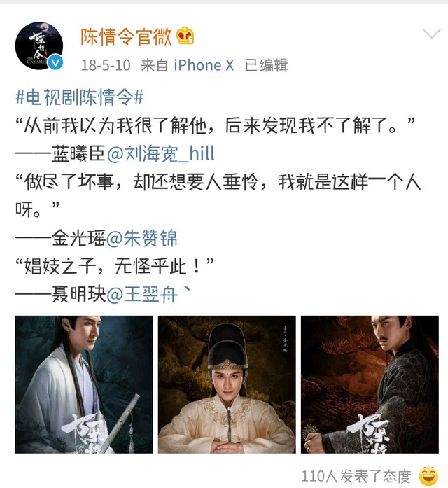Tap the 蓝曦臣 quote text line
The image size is (448, 488).
click(216, 125)
